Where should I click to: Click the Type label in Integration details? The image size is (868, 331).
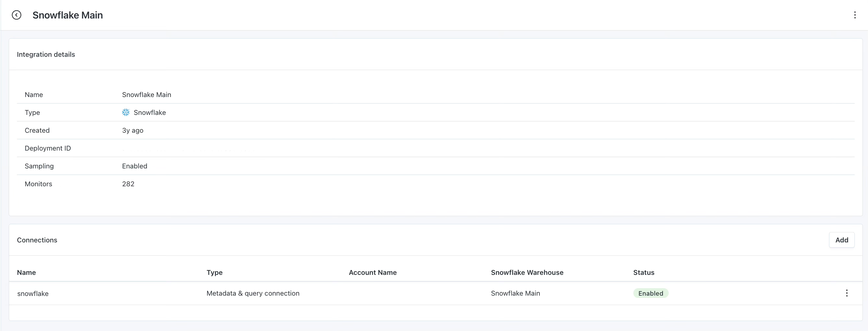click(32, 113)
